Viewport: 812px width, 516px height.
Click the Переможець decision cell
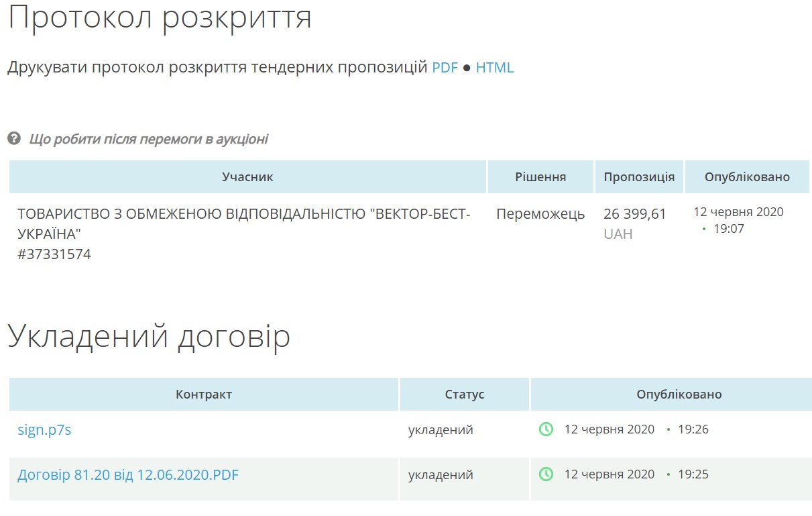click(540, 214)
